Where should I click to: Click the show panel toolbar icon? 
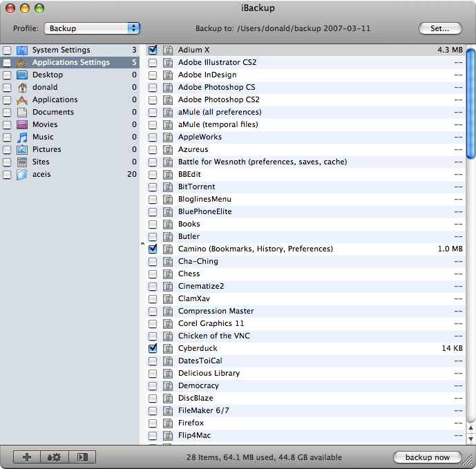coord(82,457)
